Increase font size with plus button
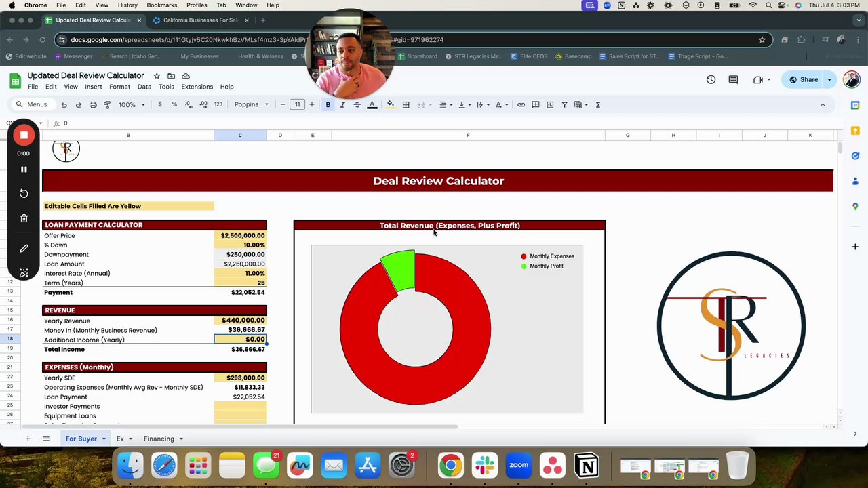 coord(312,104)
